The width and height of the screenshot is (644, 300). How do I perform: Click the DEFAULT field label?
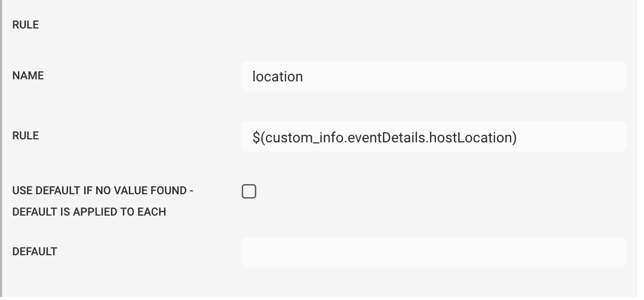(35, 252)
